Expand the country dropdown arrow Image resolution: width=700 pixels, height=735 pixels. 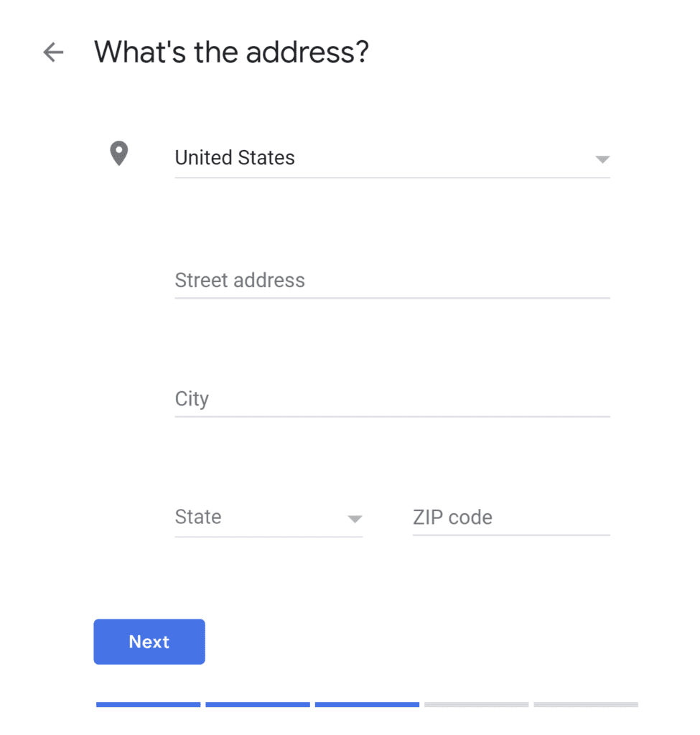(x=602, y=159)
